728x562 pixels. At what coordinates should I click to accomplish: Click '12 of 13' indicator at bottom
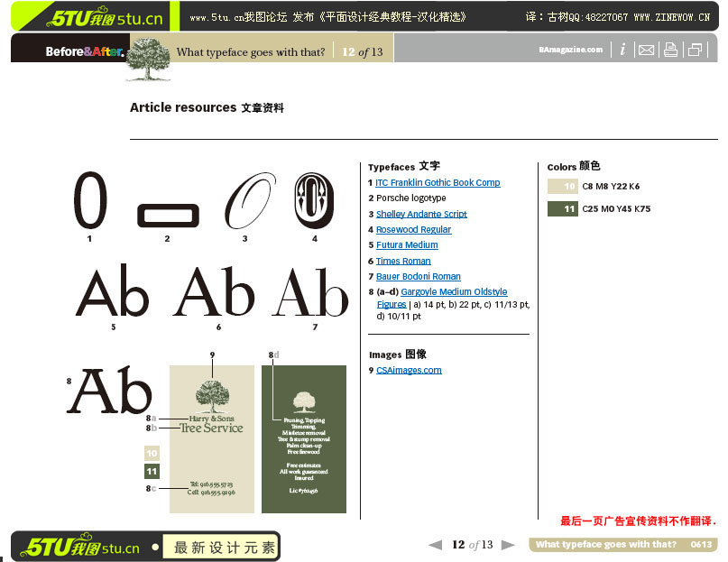point(472,545)
